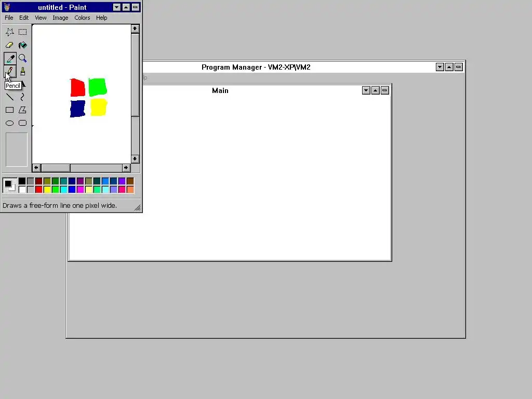Image resolution: width=532 pixels, height=399 pixels.
Task: Choose the Rounded Rectangle tool
Action: [x=22, y=123]
